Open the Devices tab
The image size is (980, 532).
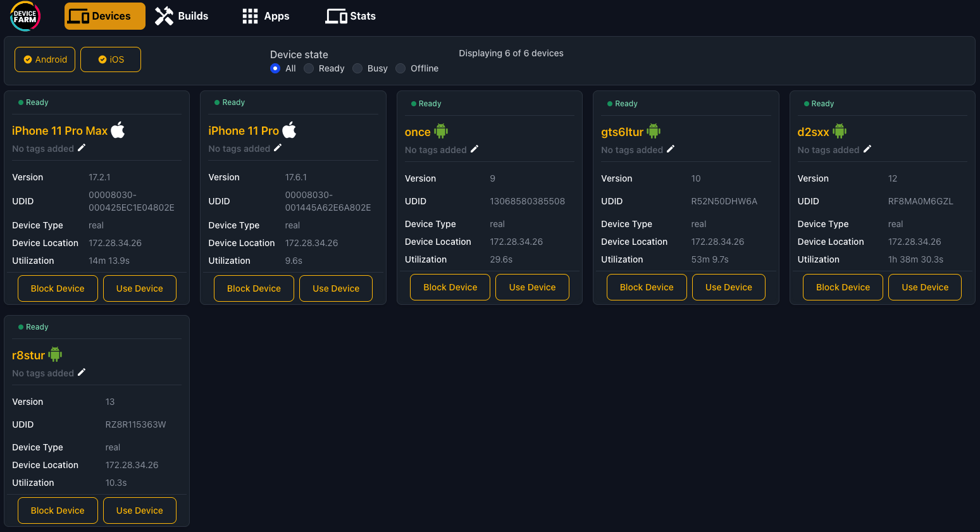pos(105,16)
